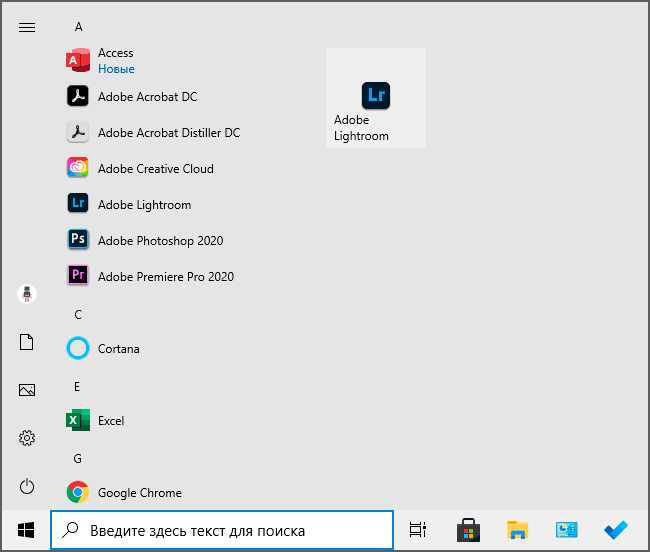The image size is (650, 552).
Task: Click the Premiere Pro Pr icon
Action: click(x=78, y=275)
